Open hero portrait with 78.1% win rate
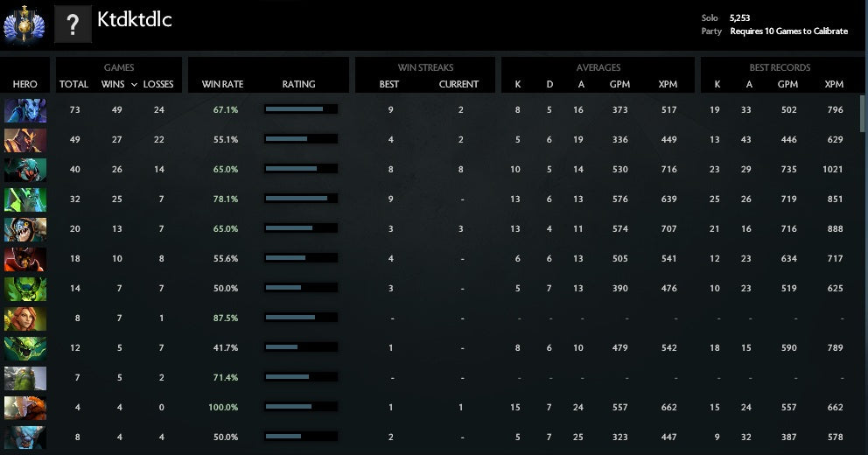Viewport: 868px width, 455px height. [x=25, y=199]
